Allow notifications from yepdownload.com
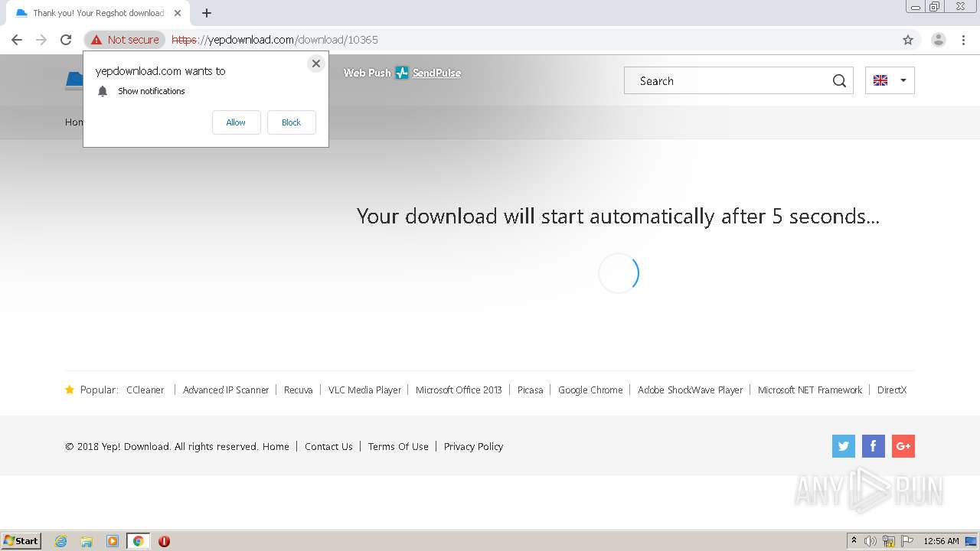This screenshot has width=980, height=551. tap(236, 122)
